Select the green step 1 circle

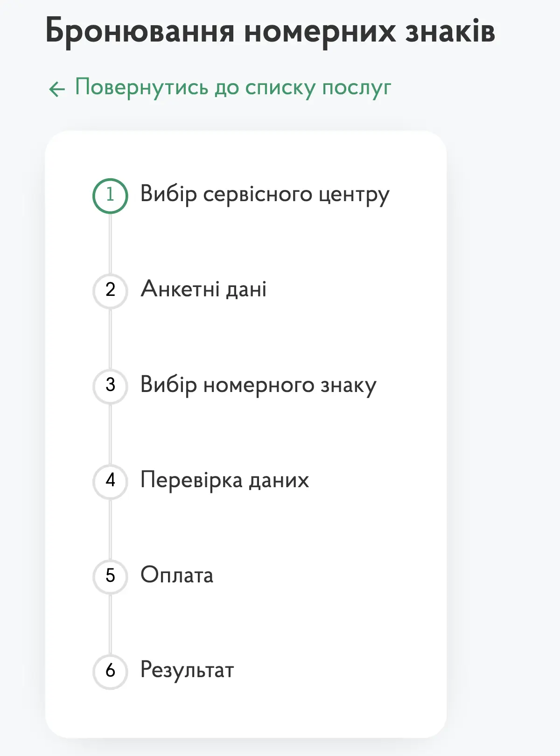click(110, 196)
